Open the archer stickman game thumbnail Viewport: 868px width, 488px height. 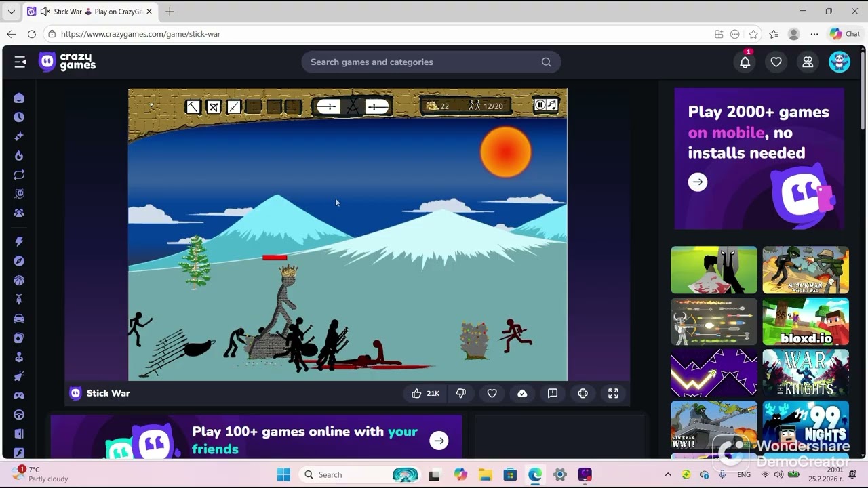click(x=714, y=321)
